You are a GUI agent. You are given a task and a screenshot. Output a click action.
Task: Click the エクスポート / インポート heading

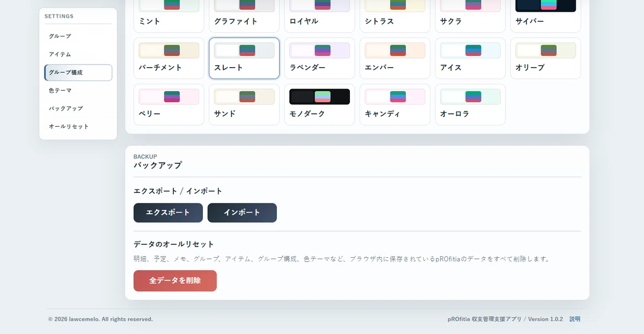[178, 191]
